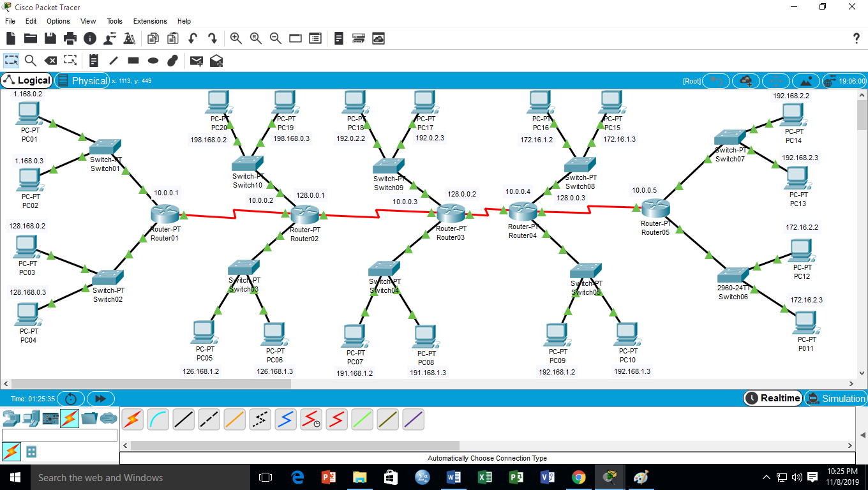Switch to the Physical workspace view

82,80
